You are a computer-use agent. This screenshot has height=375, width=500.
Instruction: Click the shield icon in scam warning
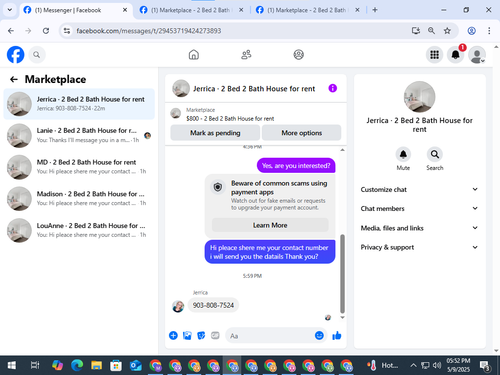tap(218, 187)
